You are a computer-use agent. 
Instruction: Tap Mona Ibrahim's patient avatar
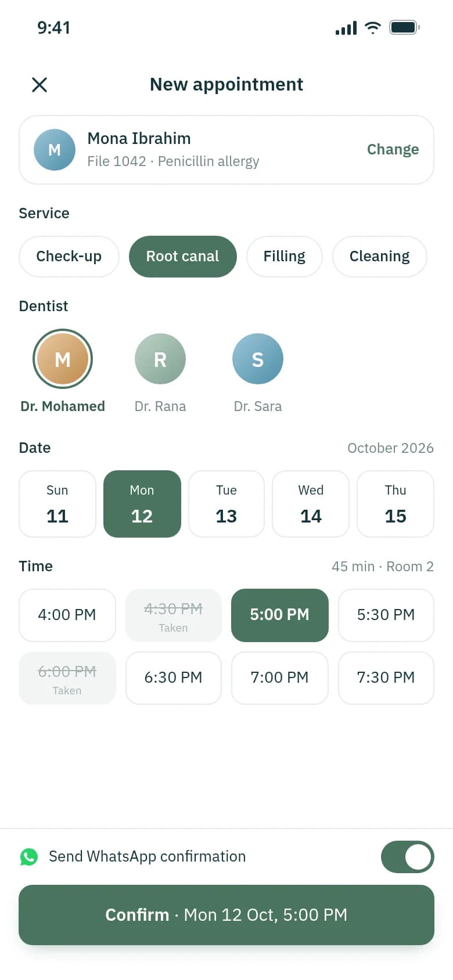(x=55, y=150)
